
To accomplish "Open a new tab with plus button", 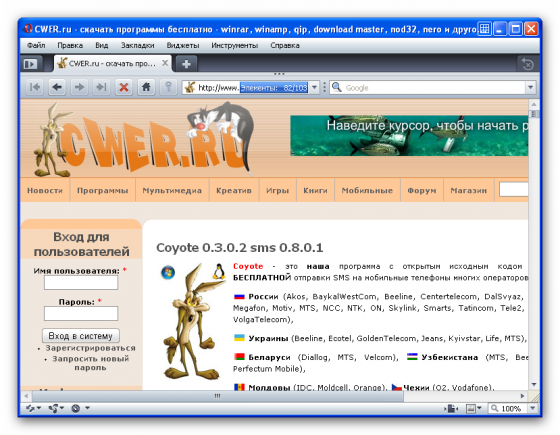I will tap(186, 64).
